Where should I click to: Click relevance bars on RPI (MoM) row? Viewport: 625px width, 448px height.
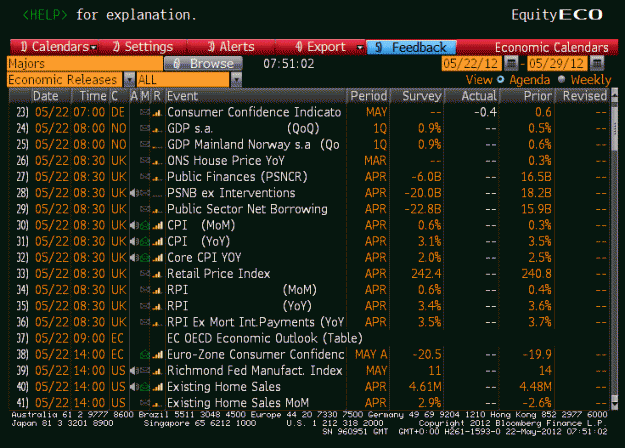click(158, 290)
